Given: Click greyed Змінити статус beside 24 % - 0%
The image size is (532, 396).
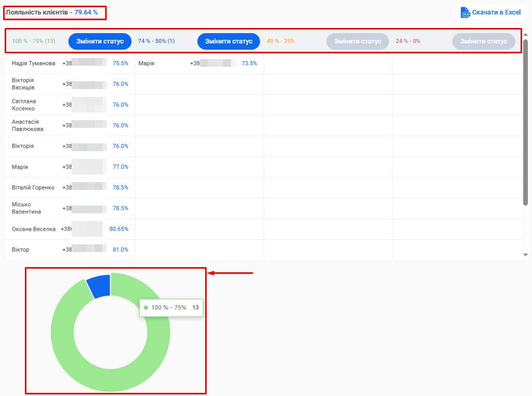Looking at the screenshot, I should [x=483, y=41].
